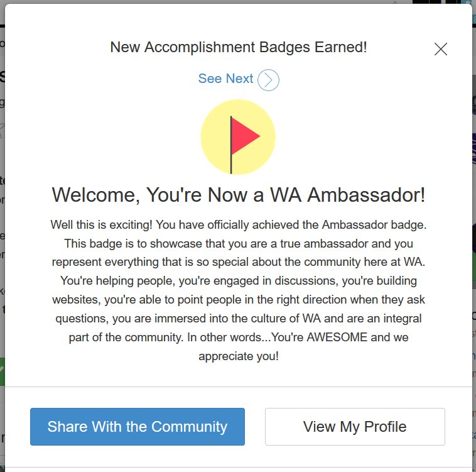The height and width of the screenshot is (472, 476).
Task: Click the New Accomplishment Badges Earned title
Action: pos(239,47)
